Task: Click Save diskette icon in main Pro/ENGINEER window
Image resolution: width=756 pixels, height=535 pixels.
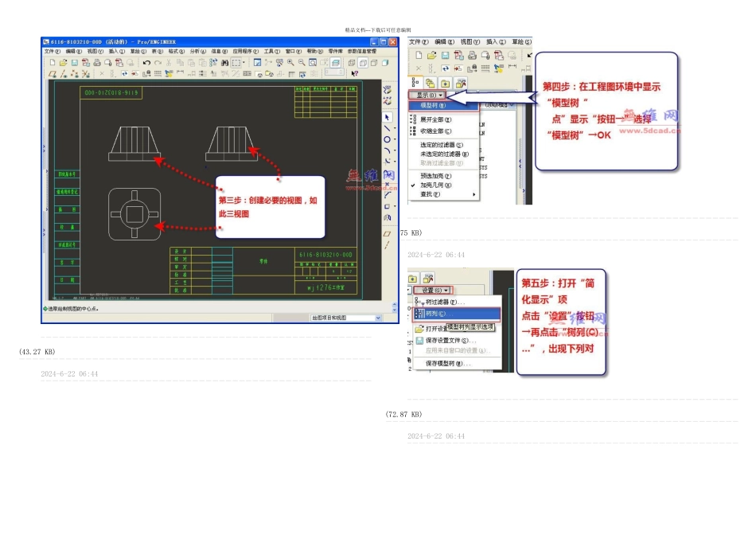Action: pyautogui.click(x=75, y=63)
